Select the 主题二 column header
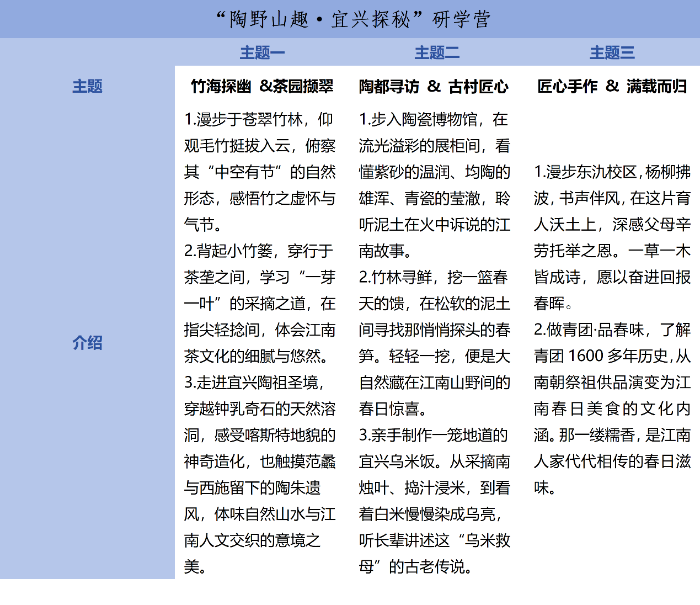The image size is (700, 605). (x=437, y=53)
